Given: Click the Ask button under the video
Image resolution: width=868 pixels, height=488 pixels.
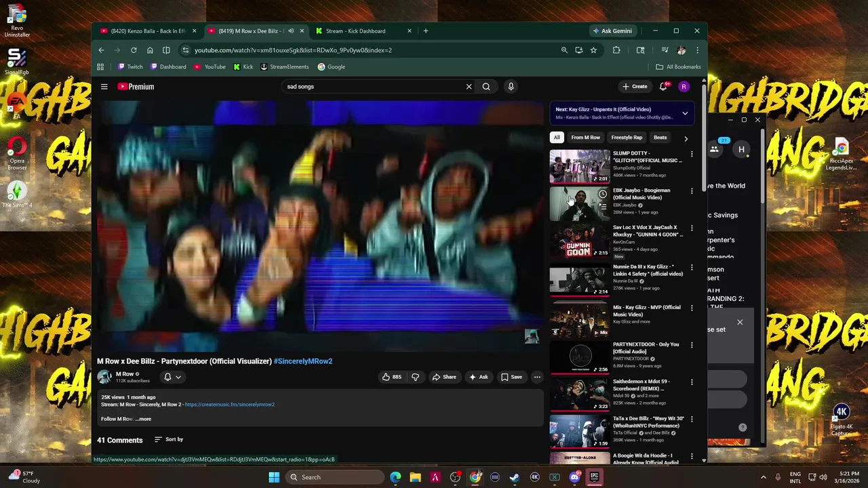Looking at the screenshot, I should point(478,377).
